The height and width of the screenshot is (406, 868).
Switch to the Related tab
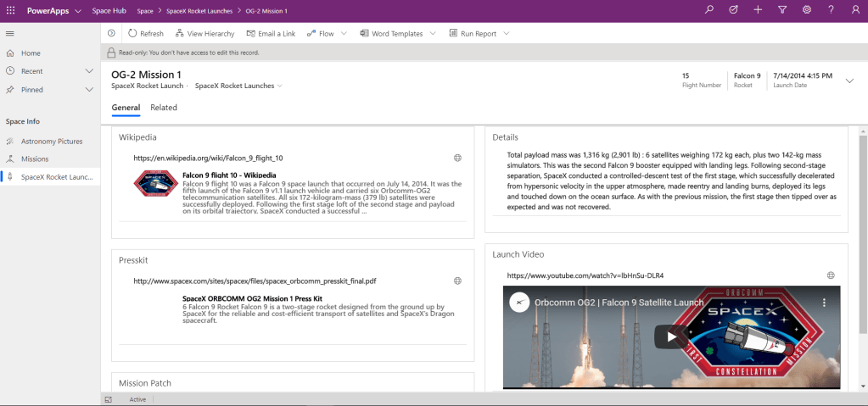(164, 108)
